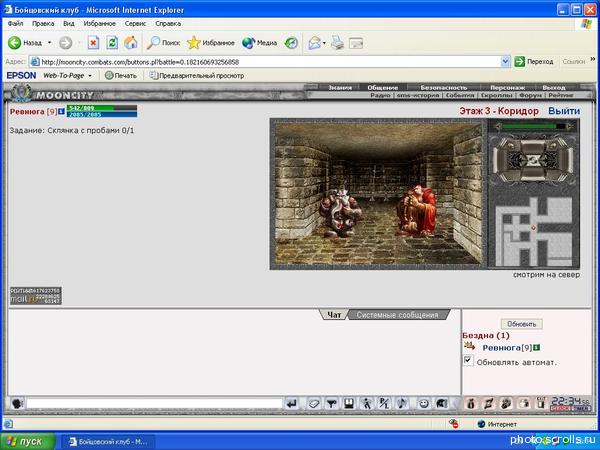Stop page loading with red X icon
This screenshot has width=600, height=450.
[x=93, y=42]
